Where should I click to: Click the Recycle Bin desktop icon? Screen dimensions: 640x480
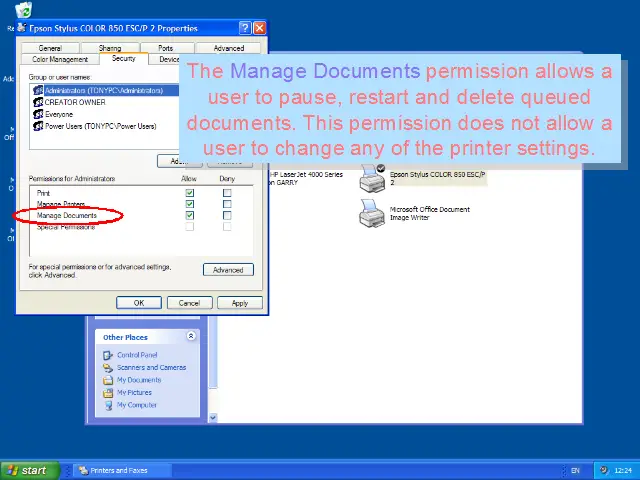pyautogui.click(x=23, y=10)
